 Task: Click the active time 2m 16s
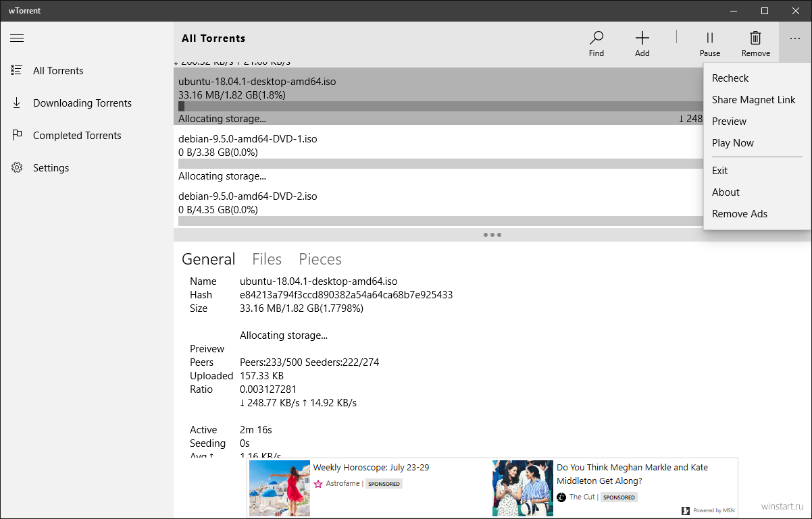[x=256, y=430]
